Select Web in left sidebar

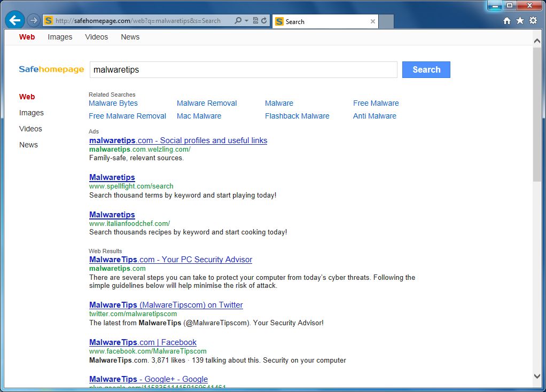point(27,97)
